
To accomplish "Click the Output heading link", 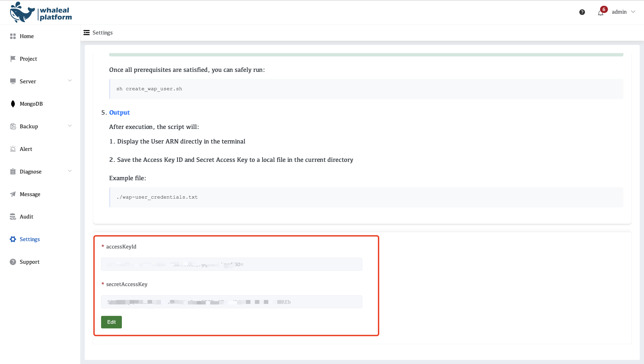I will point(119,112).
